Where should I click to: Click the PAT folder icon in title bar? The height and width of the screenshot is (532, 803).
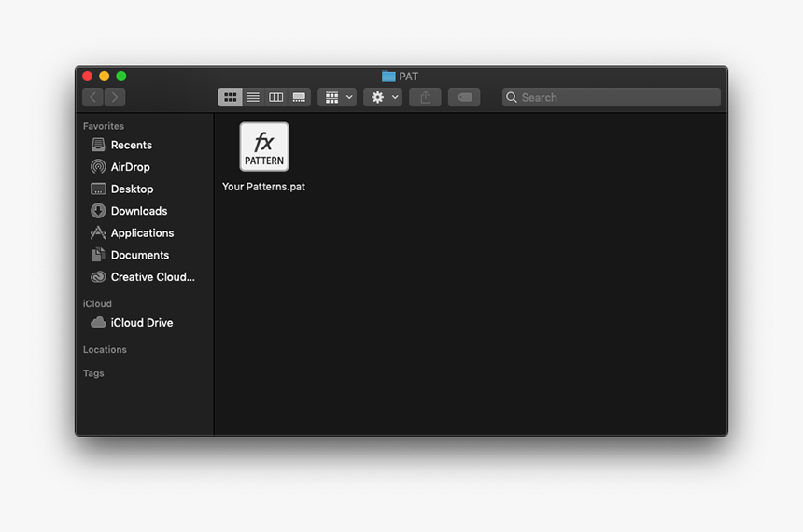pyautogui.click(x=388, y=77)
